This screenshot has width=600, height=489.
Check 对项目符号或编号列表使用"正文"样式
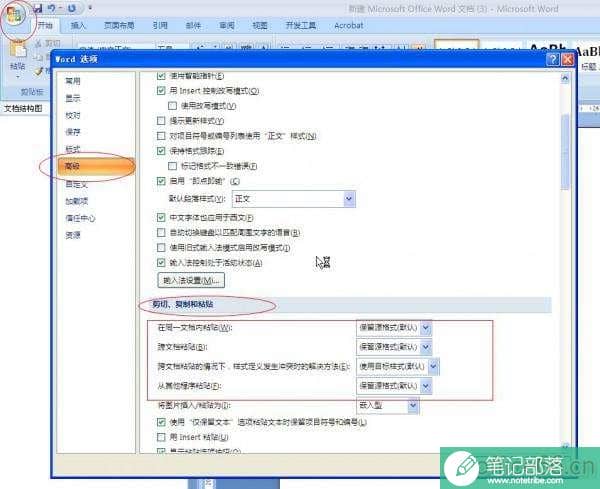tap(161, 136)
